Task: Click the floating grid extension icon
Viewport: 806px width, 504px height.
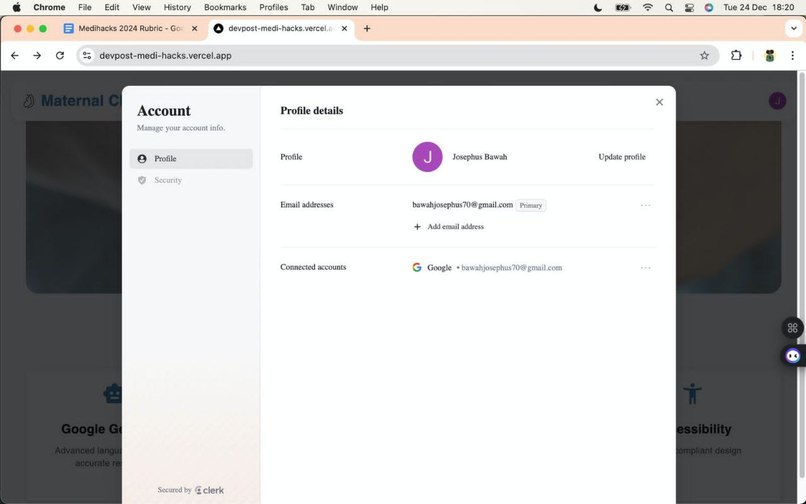Action: [792, 328]
